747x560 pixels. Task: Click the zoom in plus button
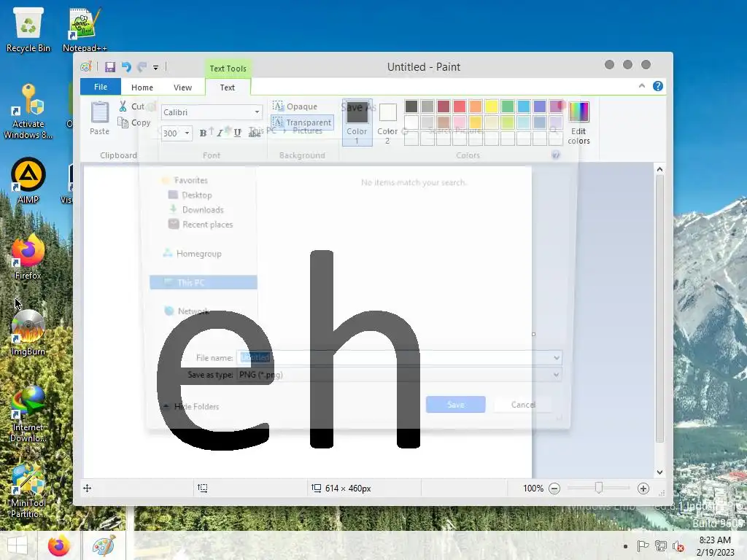click(x=643, y=489)
